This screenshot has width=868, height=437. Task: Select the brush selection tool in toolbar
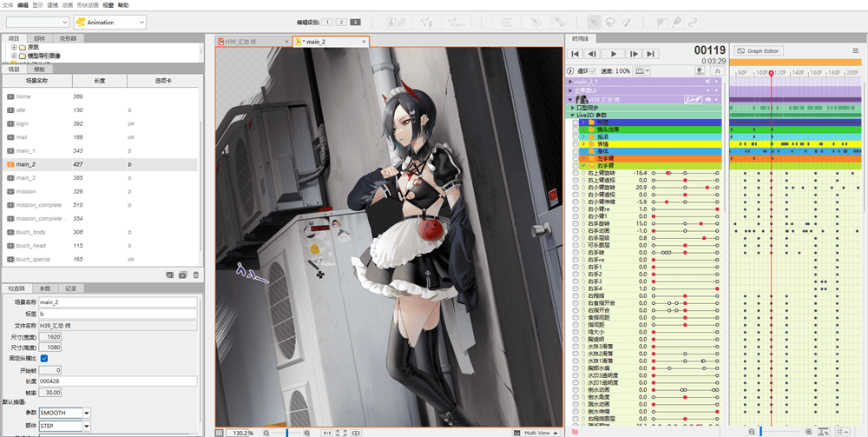pyautogui.click(x=626, y=23)
